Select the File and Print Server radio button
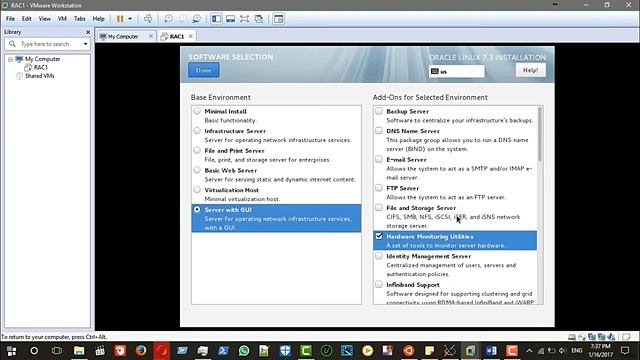 (197, 150)
